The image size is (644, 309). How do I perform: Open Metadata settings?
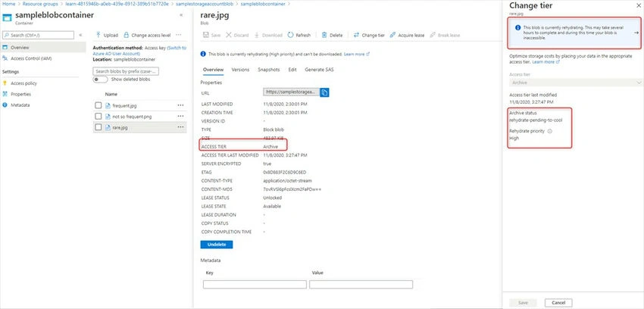click(x=20, y=105)
